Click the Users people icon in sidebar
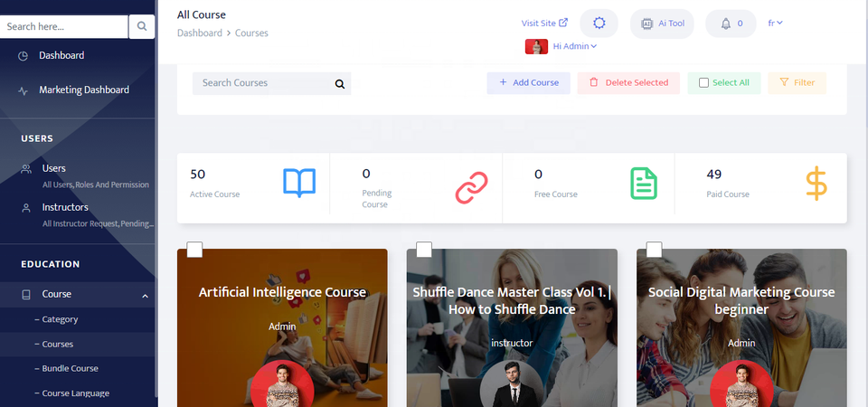This screenshot has width=868, height=407. point(26,169)
